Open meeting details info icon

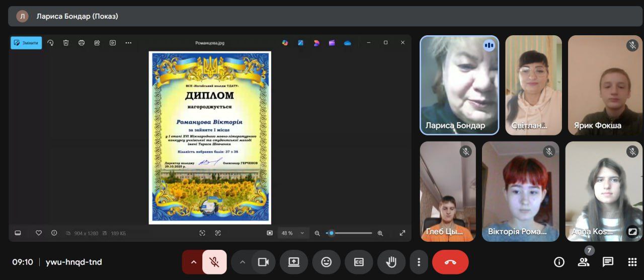pyautogui.click(x=559, y=262)
